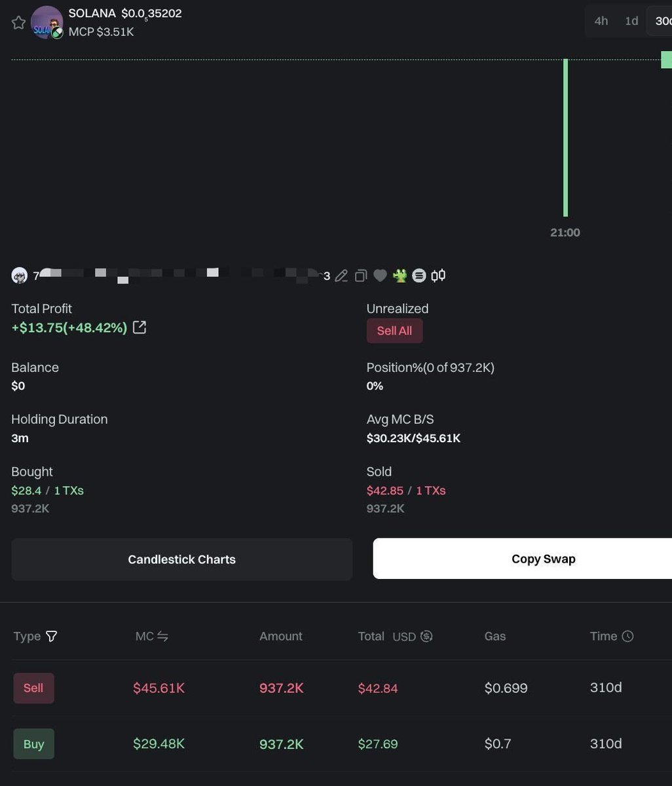This screenshot has height=786, width=672.
Task: Click the sell market cap $45.61K
Action: pyautogui.click(x=159, y=688)
